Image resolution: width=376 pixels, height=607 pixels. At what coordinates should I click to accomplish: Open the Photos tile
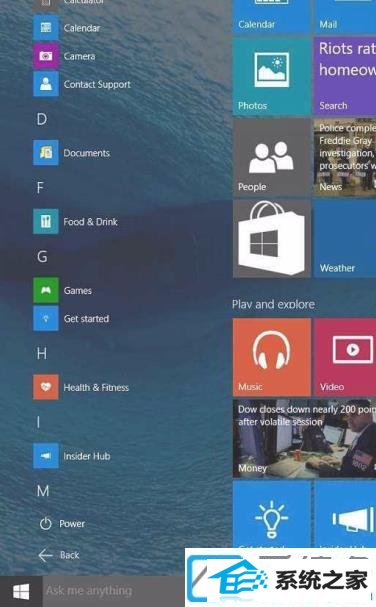[x=271, y=77]
